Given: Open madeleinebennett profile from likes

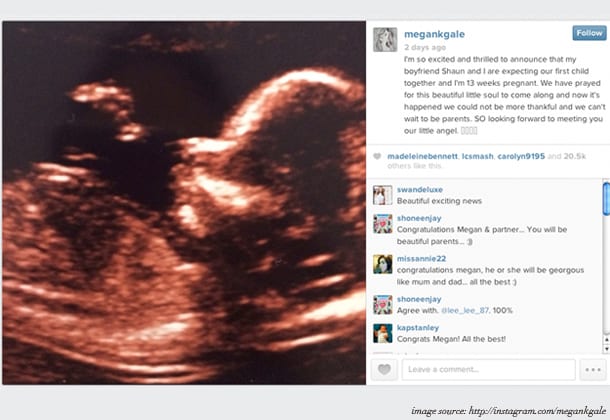Looking at the screenshot, I should [422, 156].
